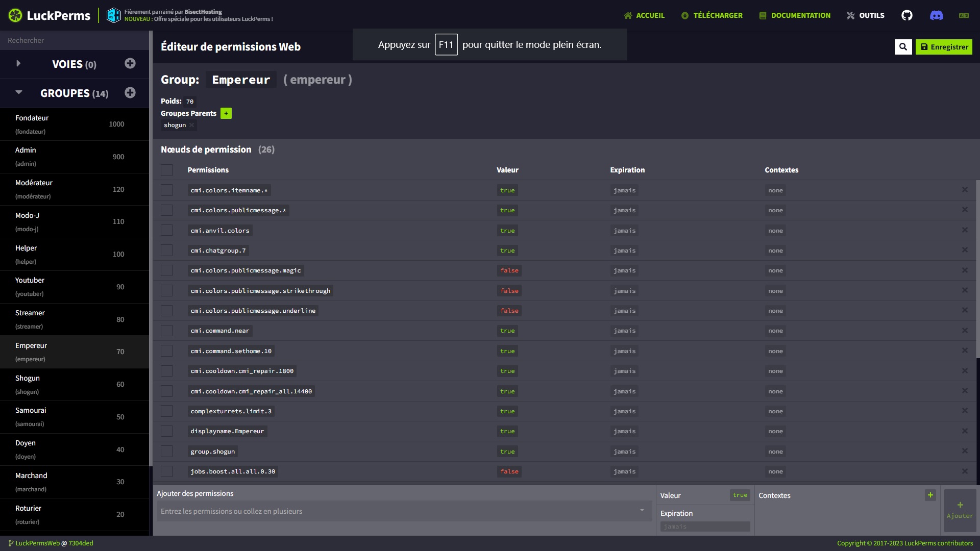Screen dimensions: 980x551
Task: Open the permissions entry dropdown arrow
Action: click(642, 511)
